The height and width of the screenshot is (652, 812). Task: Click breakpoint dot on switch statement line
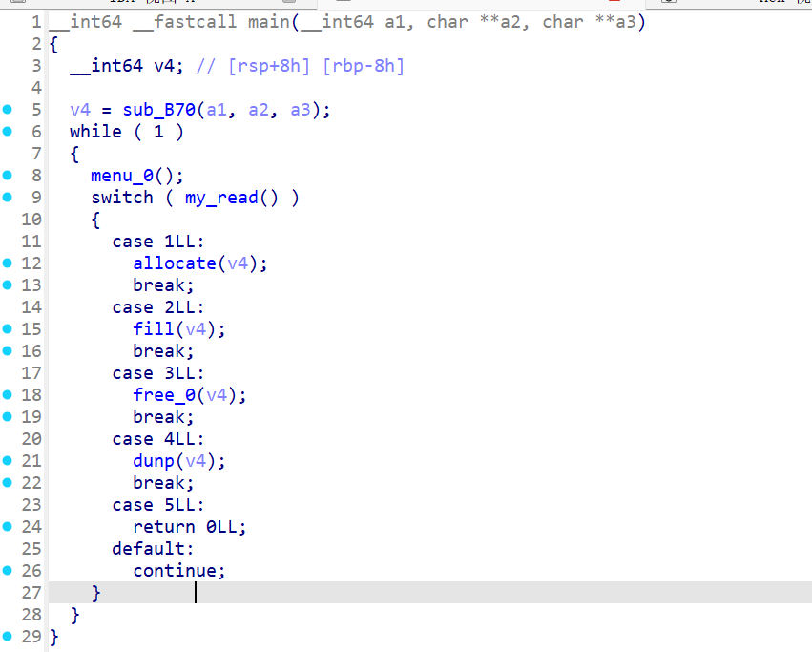[8, 198]
